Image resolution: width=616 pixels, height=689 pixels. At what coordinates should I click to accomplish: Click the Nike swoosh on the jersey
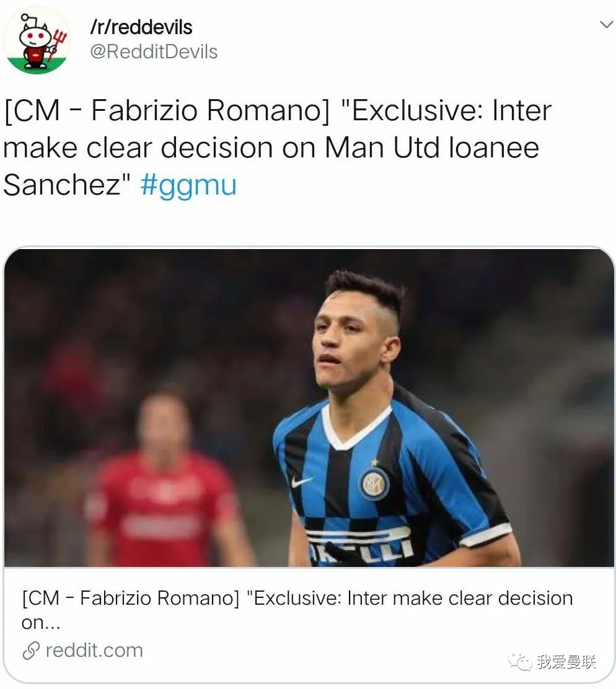(x=302, y=481)
